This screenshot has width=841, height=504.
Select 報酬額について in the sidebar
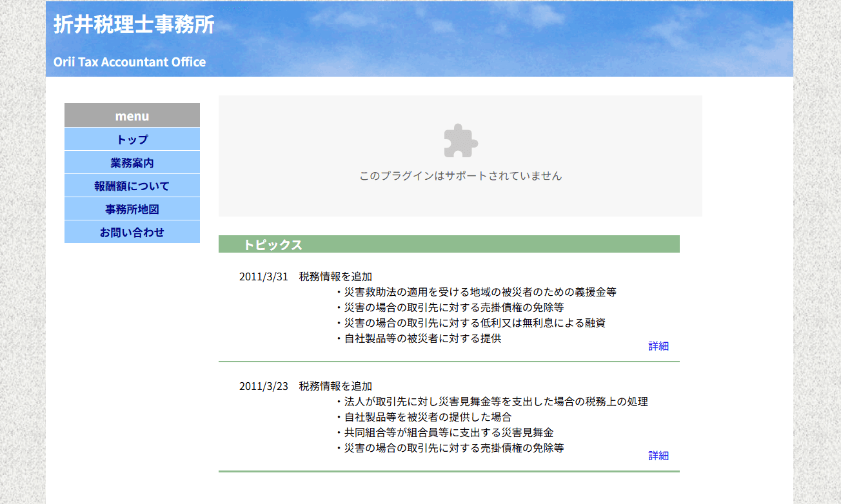tap(132, 186)
